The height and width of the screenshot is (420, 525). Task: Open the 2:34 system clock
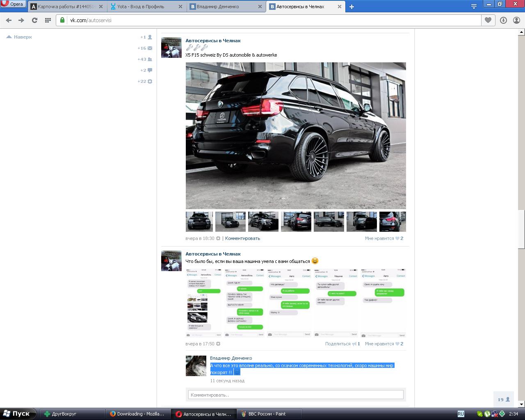514,414
